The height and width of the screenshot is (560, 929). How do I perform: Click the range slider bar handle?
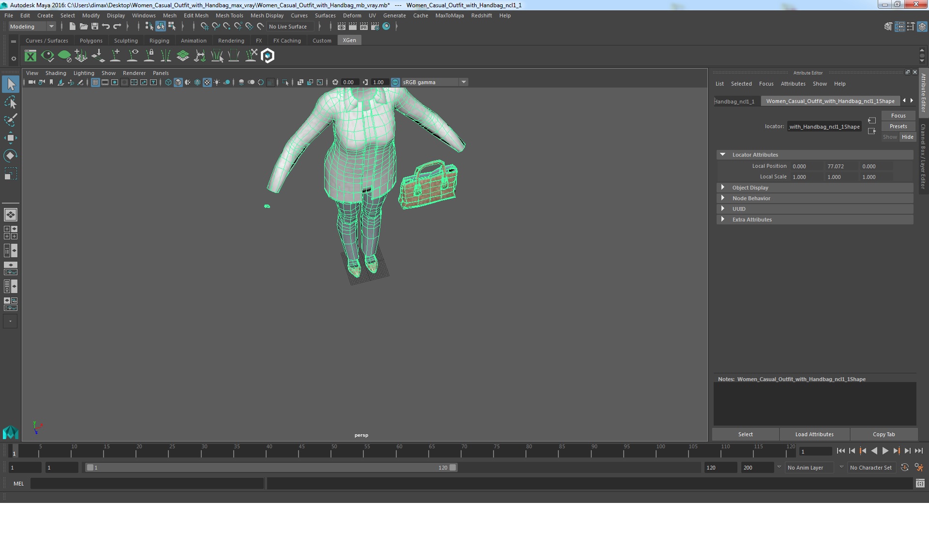(x=90, y=468)
